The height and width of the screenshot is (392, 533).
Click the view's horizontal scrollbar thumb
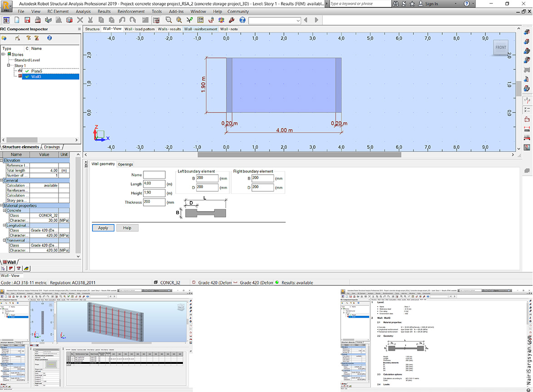click(x=299, y=155)
